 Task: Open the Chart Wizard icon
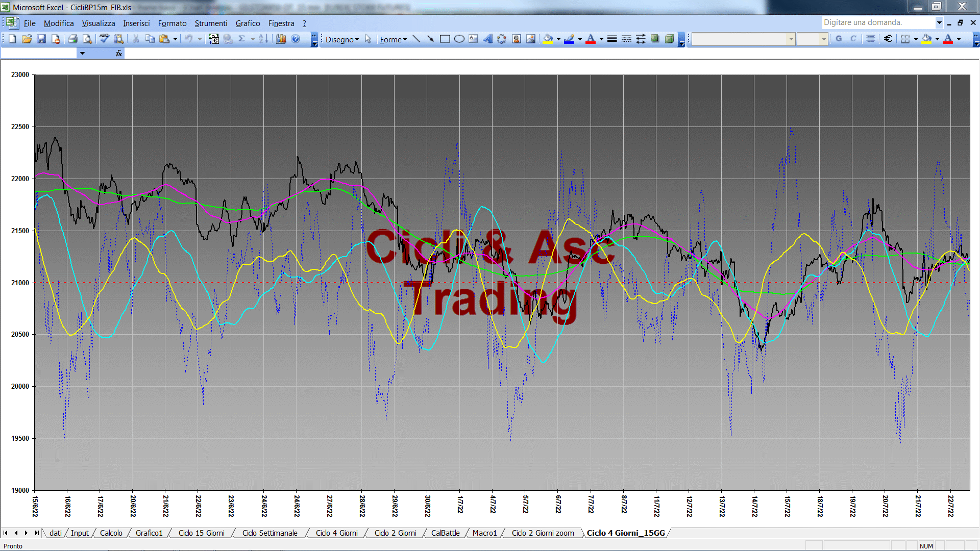coord(281,39)
